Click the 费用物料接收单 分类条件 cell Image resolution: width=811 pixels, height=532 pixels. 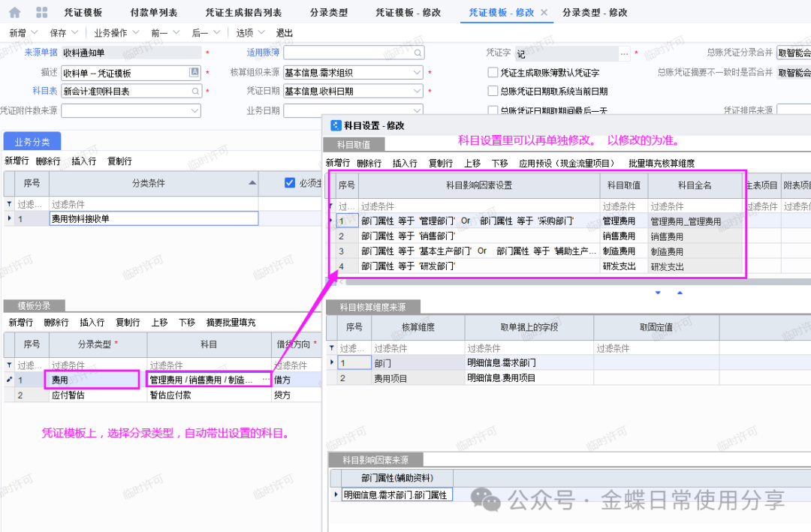click(x=153, y=218)
